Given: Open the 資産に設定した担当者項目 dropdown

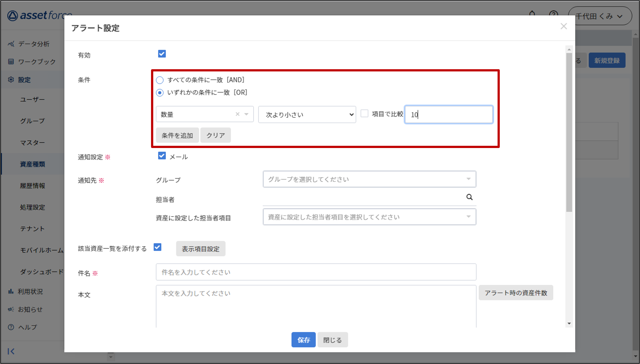Looking at the screenshot, I should point(369,217).
